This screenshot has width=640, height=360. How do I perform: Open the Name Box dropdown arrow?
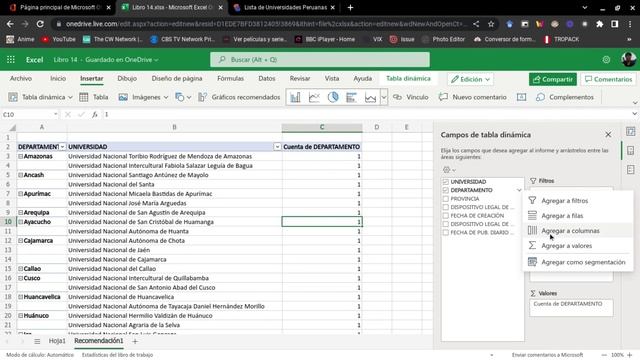click(56, 115)
